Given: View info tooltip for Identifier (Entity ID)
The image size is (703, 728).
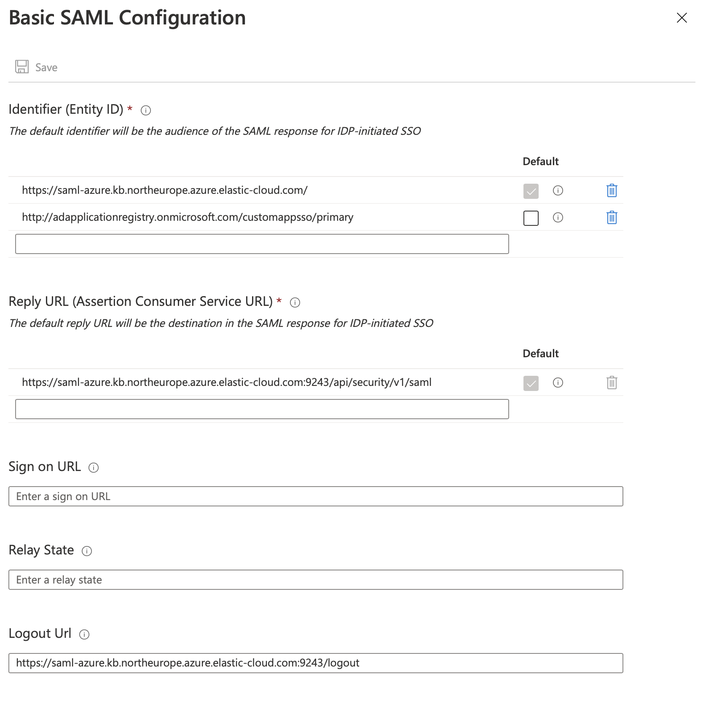Looking at the screenshot, I should point(145,110).
